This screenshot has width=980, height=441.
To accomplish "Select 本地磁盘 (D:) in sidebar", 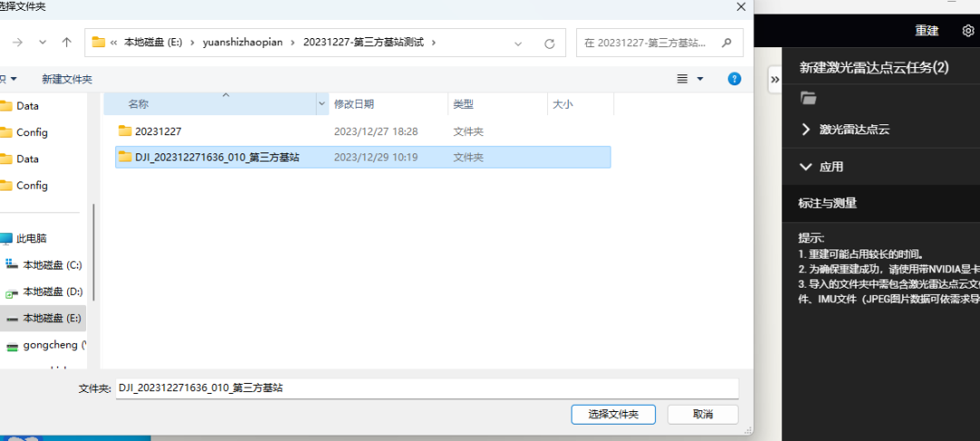I will tap(44, 291).
